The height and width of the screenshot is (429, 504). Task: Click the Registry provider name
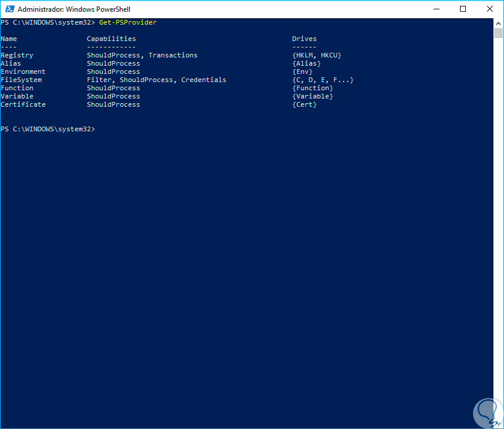pyautogui.click(x=17, y=55)
